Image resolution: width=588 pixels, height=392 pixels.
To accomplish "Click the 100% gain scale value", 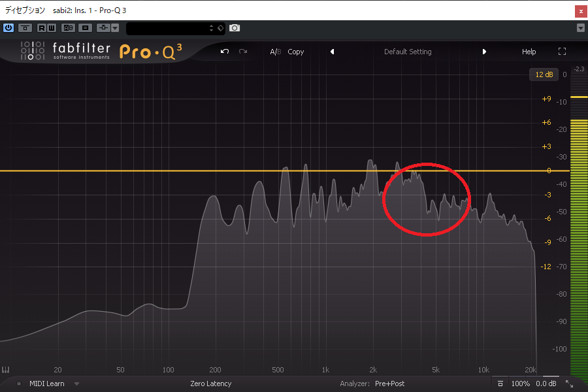I will pyautogui.click(x=521, y=384).
